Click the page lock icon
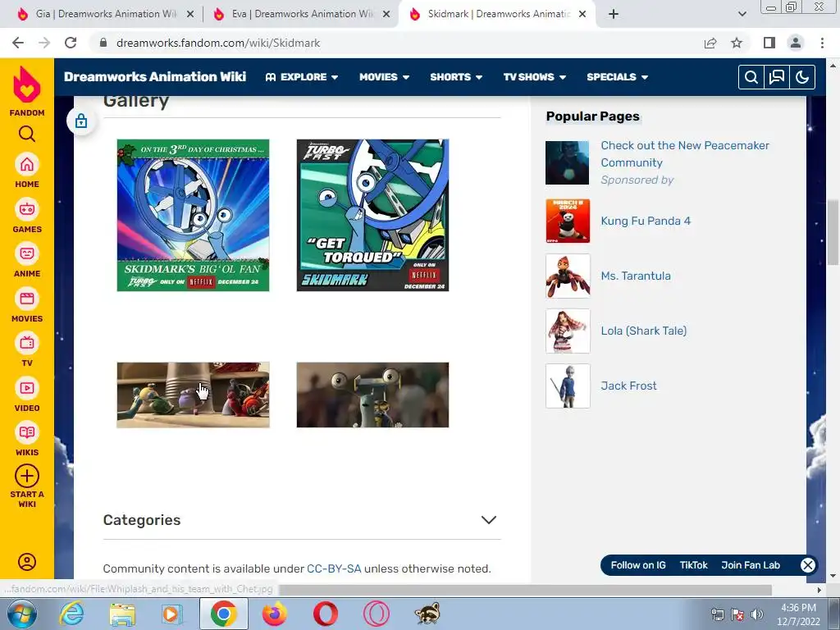This screenshot has width=840, height=630. click(x=81, y=121)
